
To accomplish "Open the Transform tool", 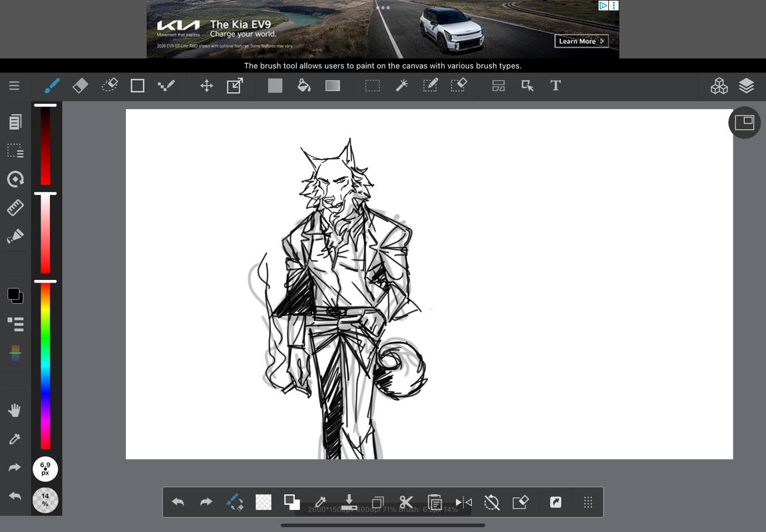I will [235, 86].
